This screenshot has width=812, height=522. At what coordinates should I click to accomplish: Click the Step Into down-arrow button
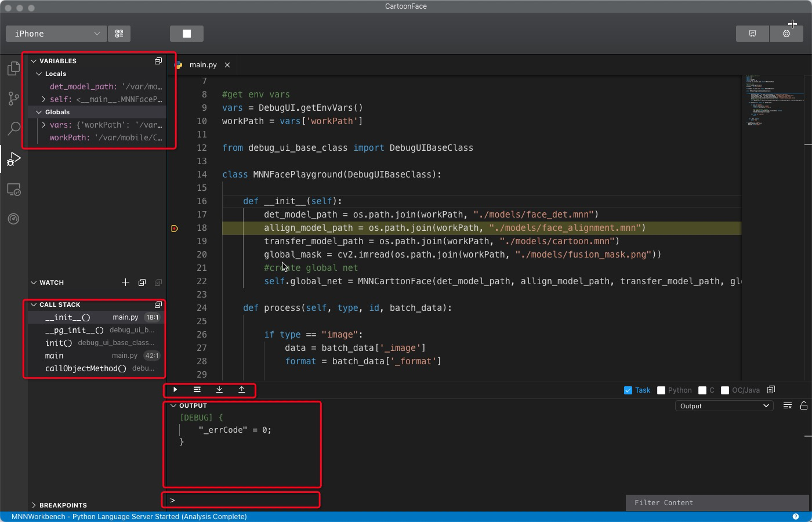(219, 390)
